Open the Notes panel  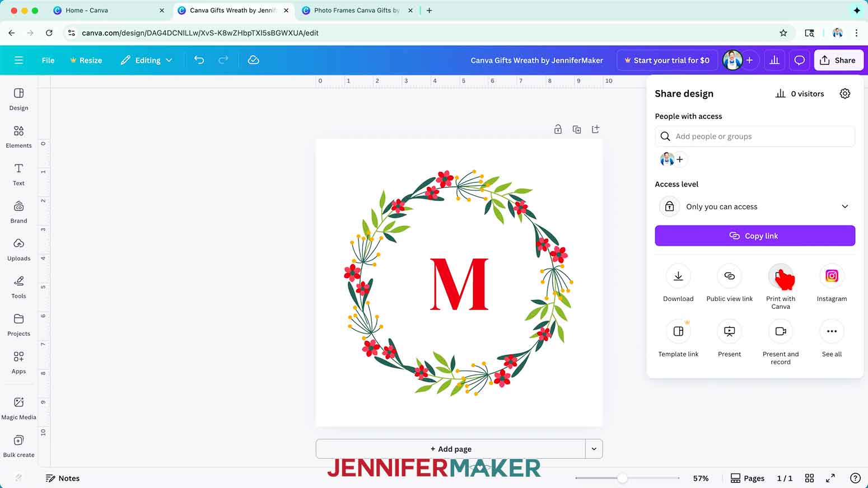[x=63, y=478]
